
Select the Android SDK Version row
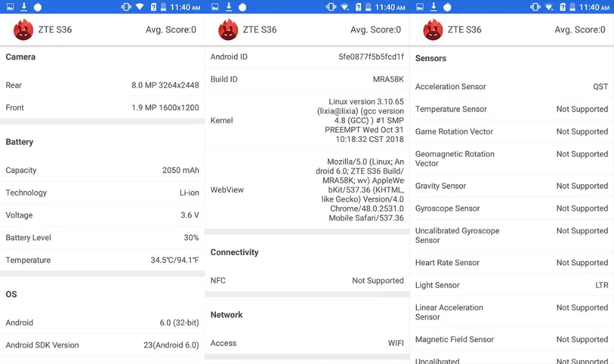[102, 345]
